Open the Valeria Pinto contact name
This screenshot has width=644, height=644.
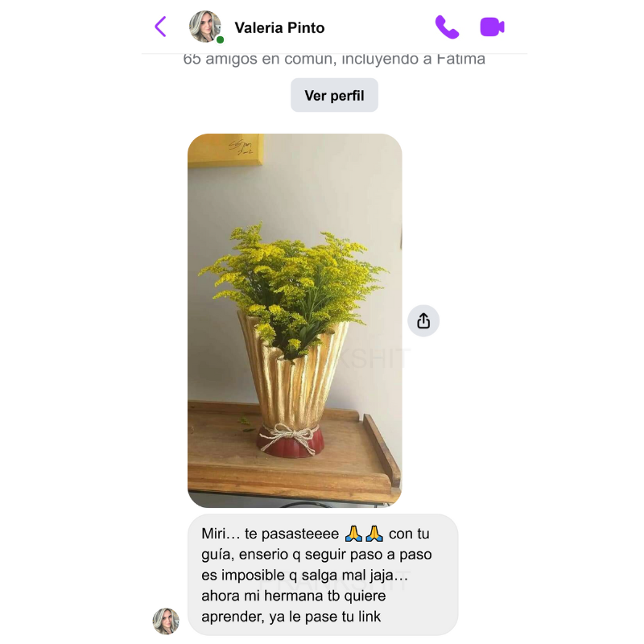tap(279, 28)
